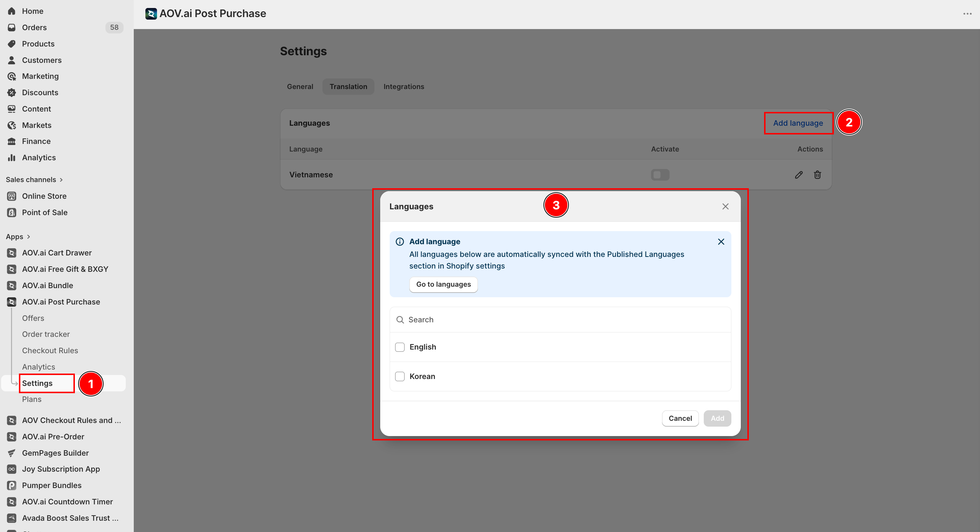980x532 pixels.
Task: Click the Home icon in sidebar
Action: coord(12,11)
